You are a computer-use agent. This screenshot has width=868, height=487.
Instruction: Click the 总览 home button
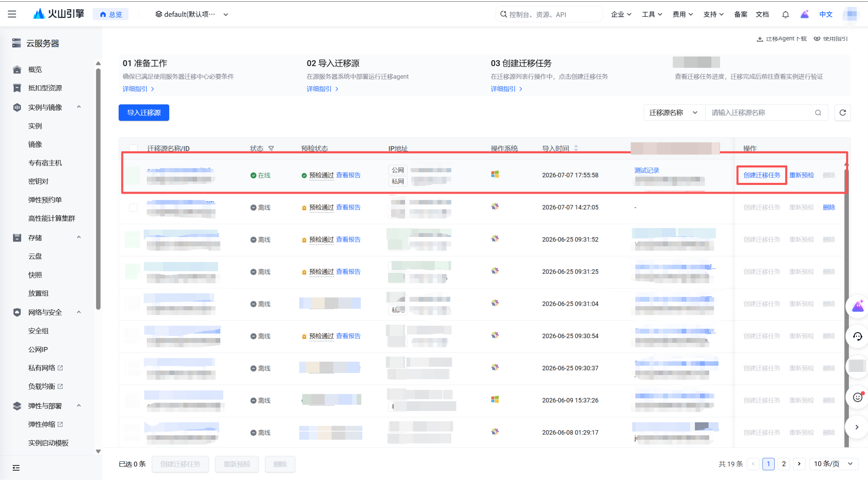click(x=111, y=14)
